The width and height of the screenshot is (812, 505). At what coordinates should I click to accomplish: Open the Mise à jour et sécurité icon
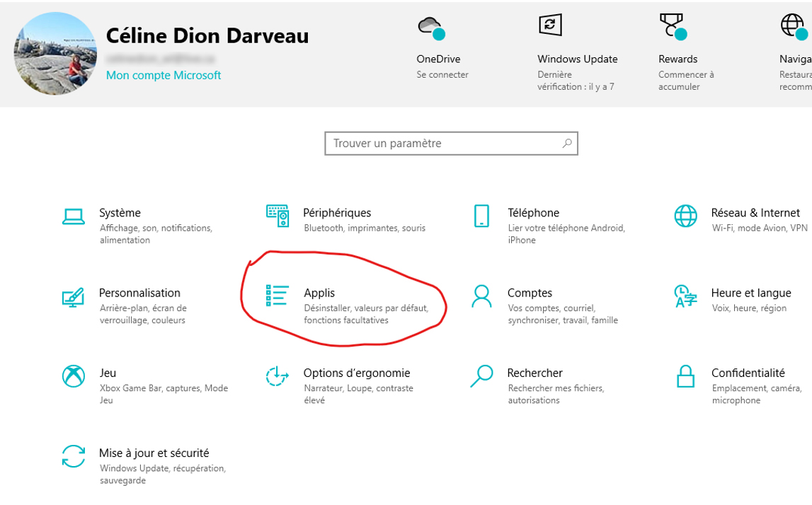point(74,456)
